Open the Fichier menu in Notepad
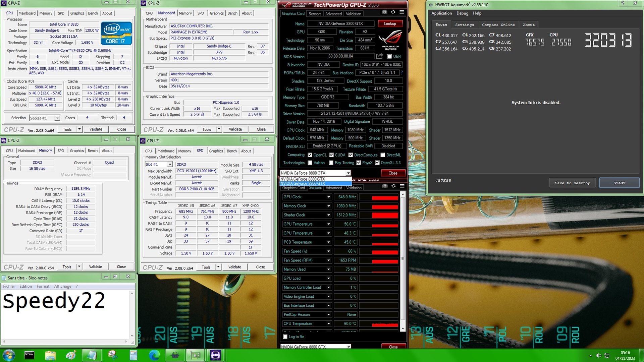644x362 pixels. (x=9, y=286)
